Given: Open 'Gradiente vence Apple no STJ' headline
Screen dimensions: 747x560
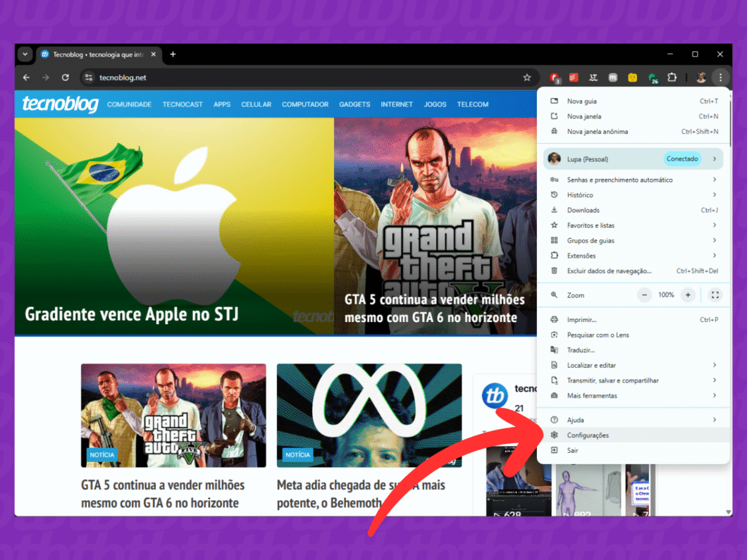Looking at the screenshot, I should coord(132,314).
